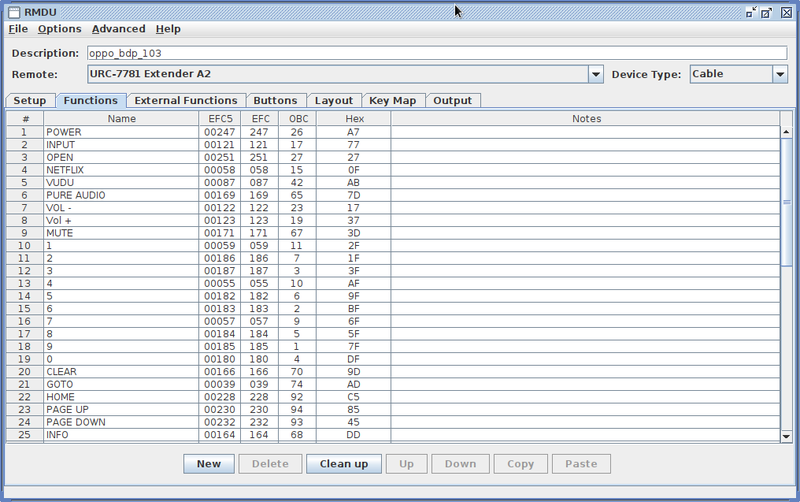Click the Description input field
The image size is (800, 502).
pos(437,53)
